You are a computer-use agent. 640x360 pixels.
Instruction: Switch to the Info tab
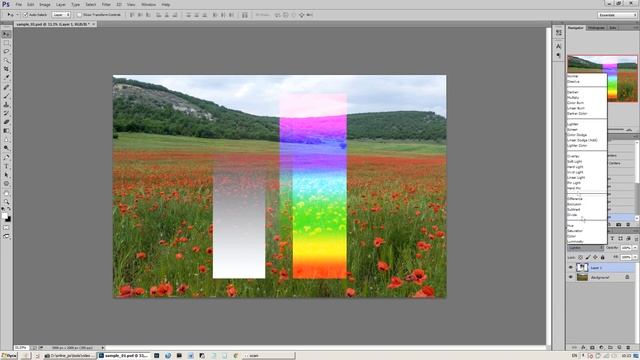click(613, 28)
